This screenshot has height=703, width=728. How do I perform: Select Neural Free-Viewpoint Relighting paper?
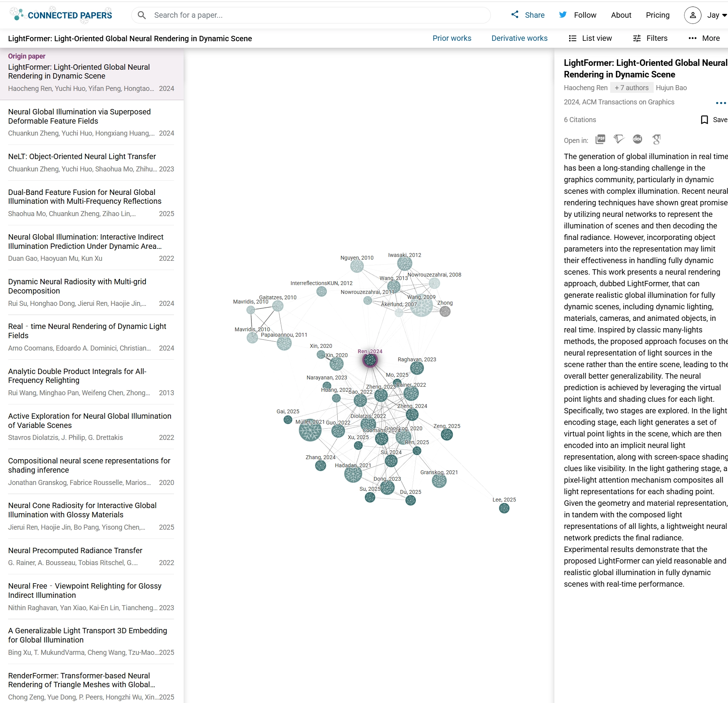[91, 597]
